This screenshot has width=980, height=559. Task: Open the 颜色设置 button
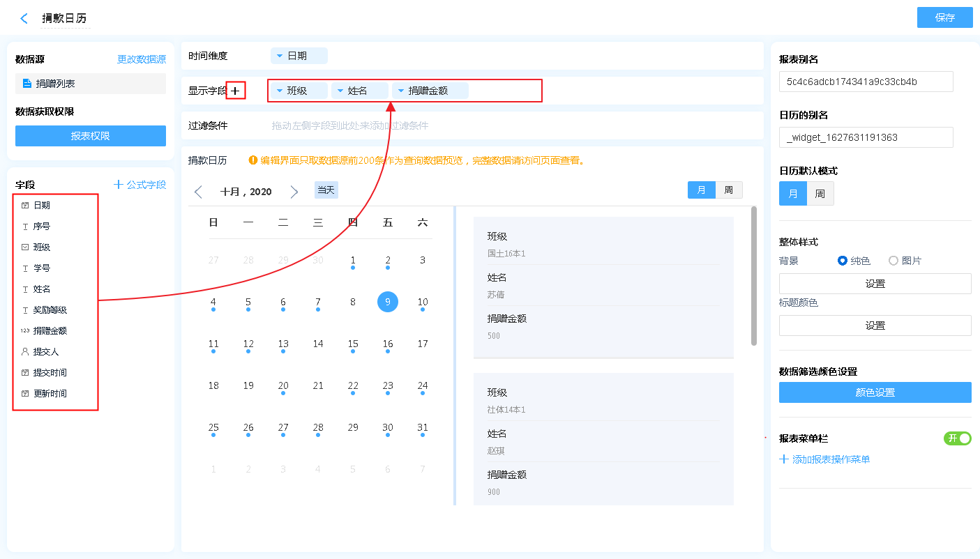(x=875, y=392)
